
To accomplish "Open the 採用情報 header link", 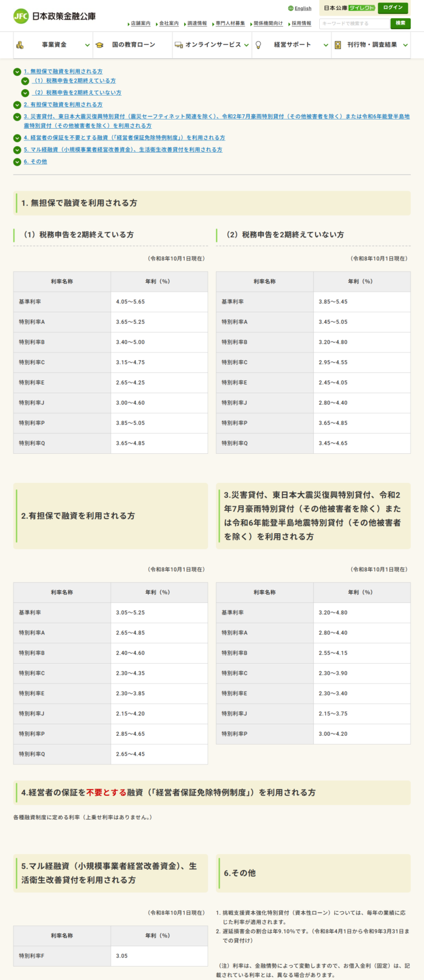I will pos(301,23).
